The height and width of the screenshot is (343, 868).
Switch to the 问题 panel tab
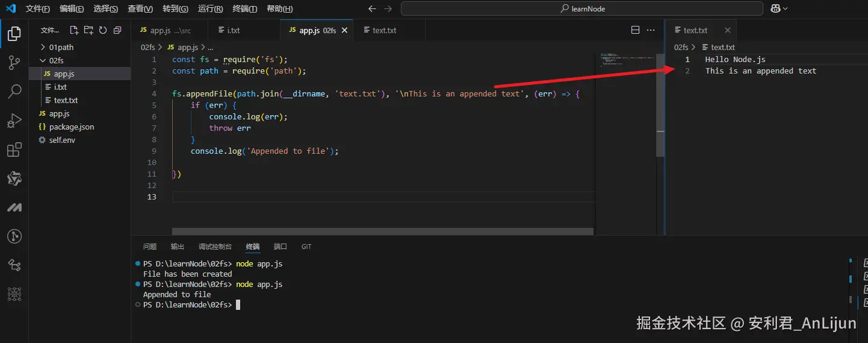click(150, 247)
